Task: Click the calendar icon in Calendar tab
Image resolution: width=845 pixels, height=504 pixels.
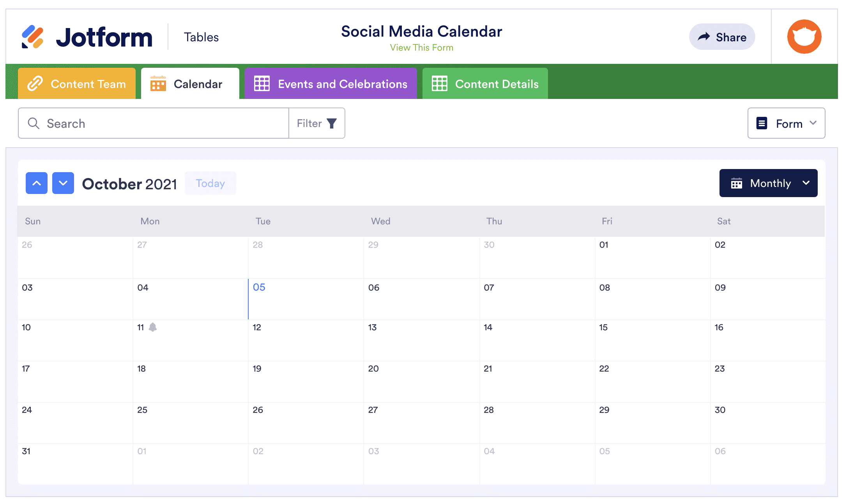Action: click(x=158, y=84)
